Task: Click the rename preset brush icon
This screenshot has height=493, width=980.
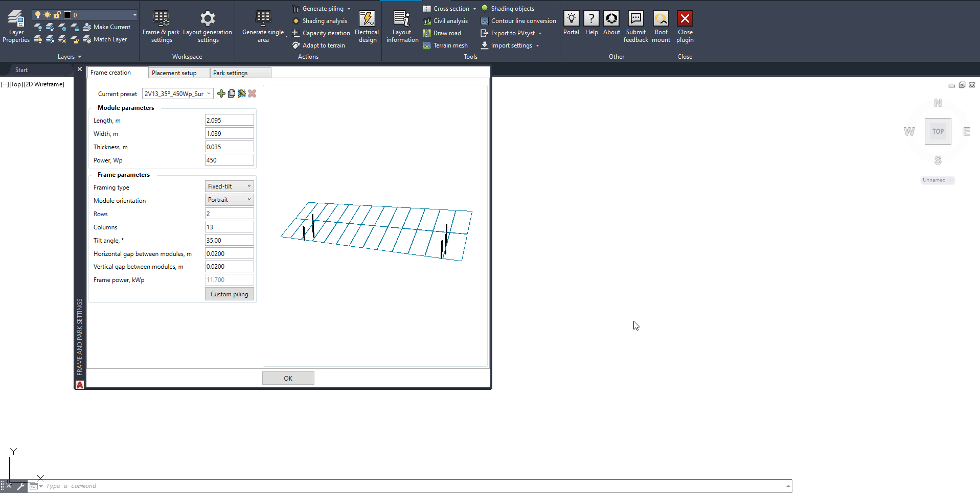Action: [242, 93]
